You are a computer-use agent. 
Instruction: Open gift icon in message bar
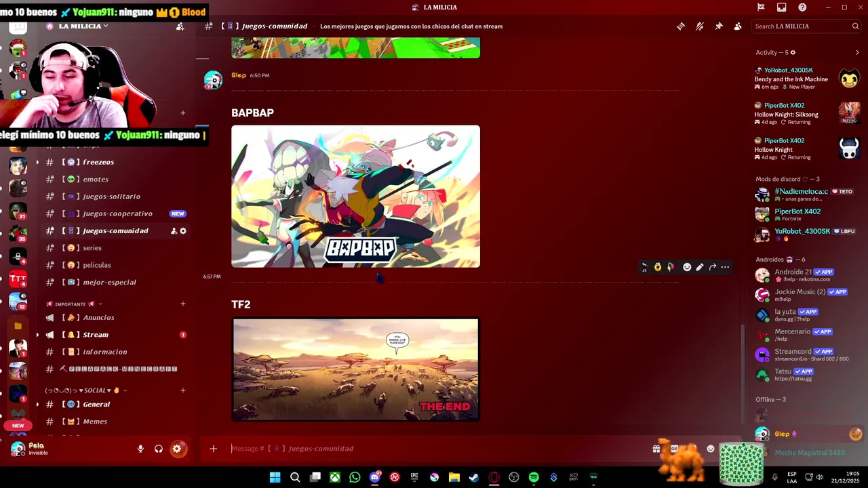click(656, 449)
